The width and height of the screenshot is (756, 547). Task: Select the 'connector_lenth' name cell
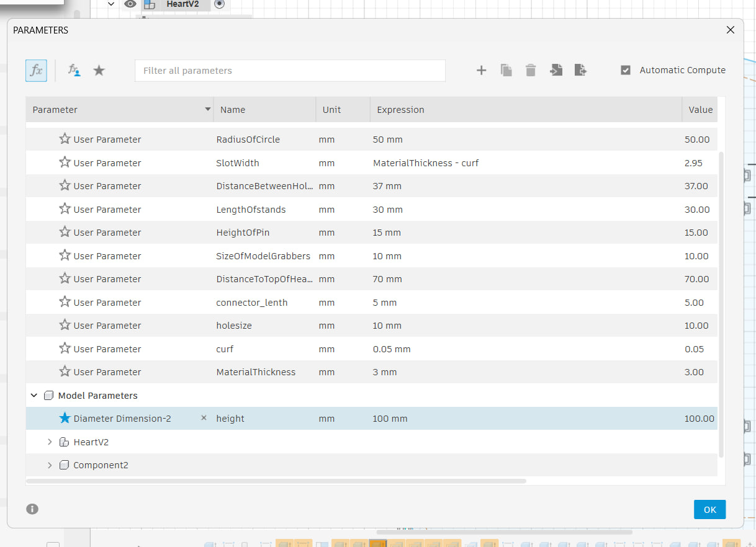click(x=252, y=302)
